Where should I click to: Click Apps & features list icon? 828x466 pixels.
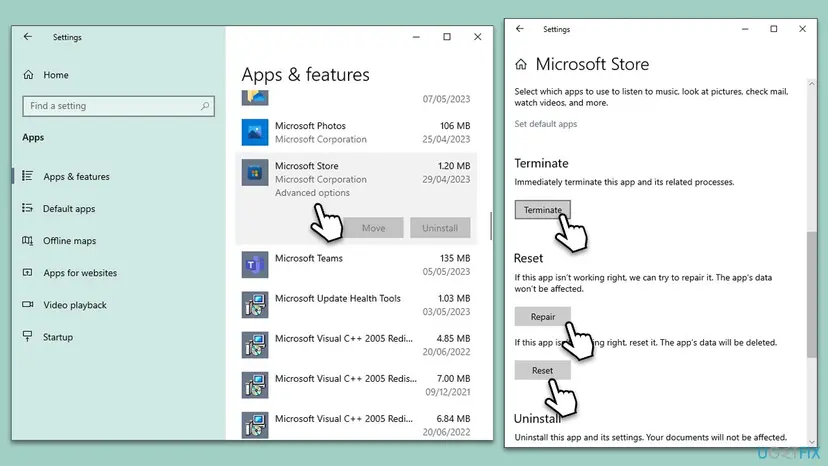click(27, 176)
